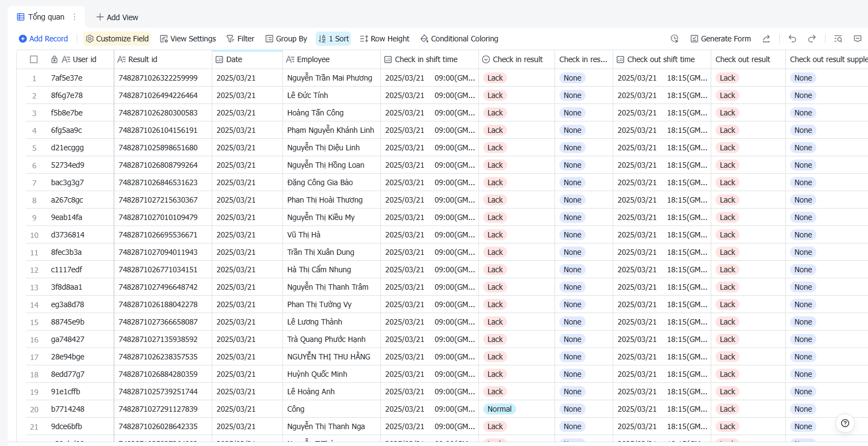Click the Check in shift time header
Screen dimensions: 868x446
429,59
